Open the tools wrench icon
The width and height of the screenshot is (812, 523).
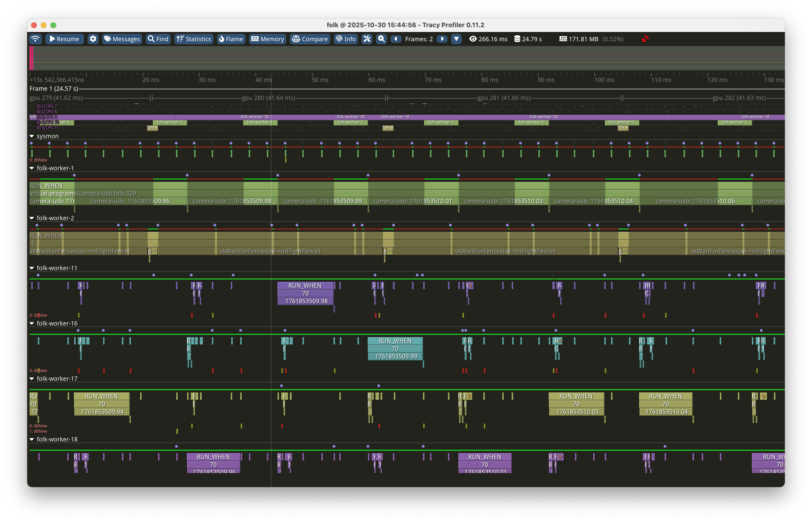coord(367,39)
